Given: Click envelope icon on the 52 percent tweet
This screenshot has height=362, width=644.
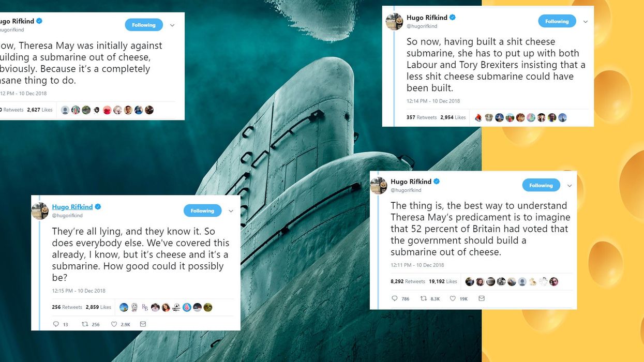Looking at the screenshot, I should [x=482, y=298].
